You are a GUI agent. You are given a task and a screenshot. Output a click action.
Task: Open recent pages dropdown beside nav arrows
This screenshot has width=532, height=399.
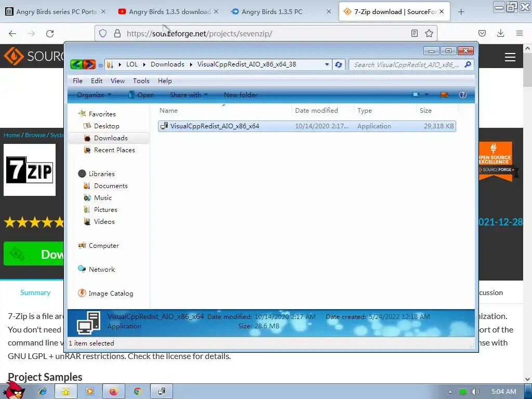point(100,65)
